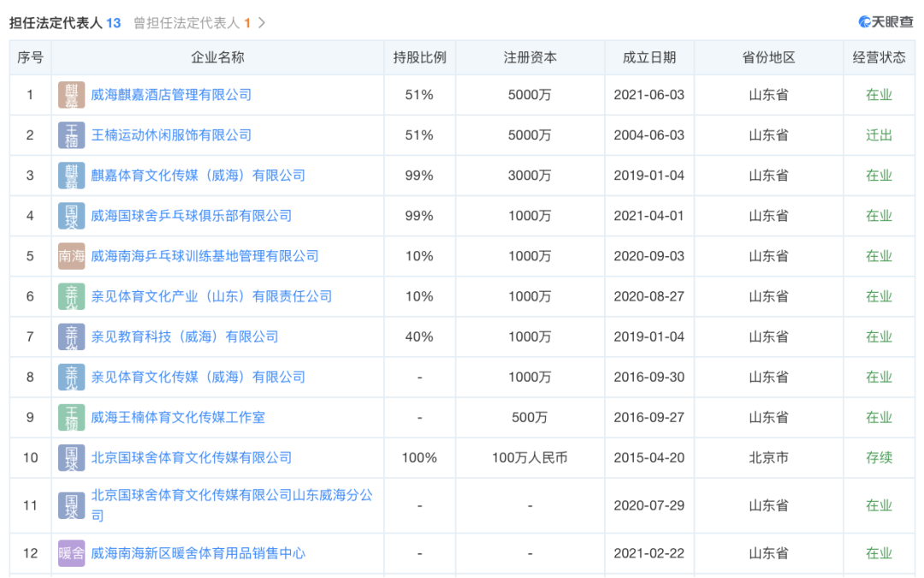Open 亲见体育文化产业（山东）有限责任公司 link
Screen dimensions: 924x578
211,296
